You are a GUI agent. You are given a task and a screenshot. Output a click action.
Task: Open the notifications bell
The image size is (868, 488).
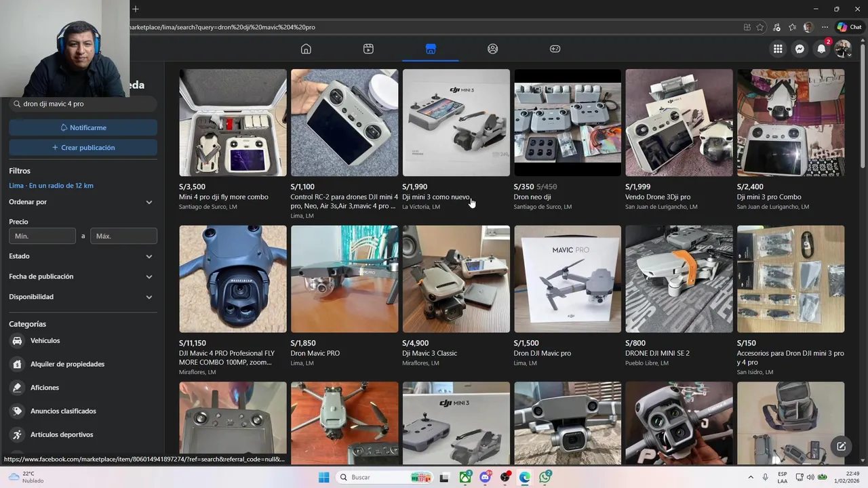(x=821, y=49)
